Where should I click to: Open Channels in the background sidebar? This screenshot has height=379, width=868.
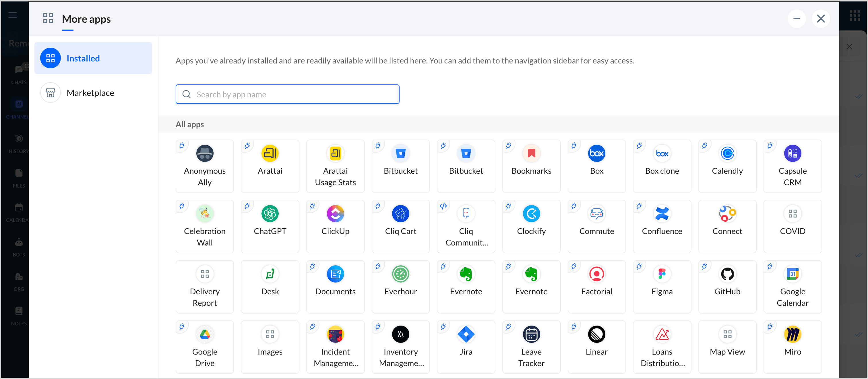[17, 109]
